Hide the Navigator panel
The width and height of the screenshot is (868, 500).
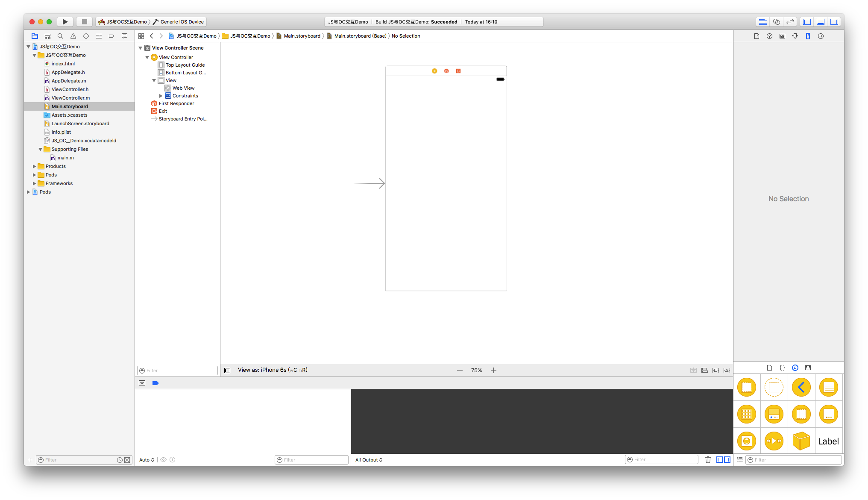(806, 21)
